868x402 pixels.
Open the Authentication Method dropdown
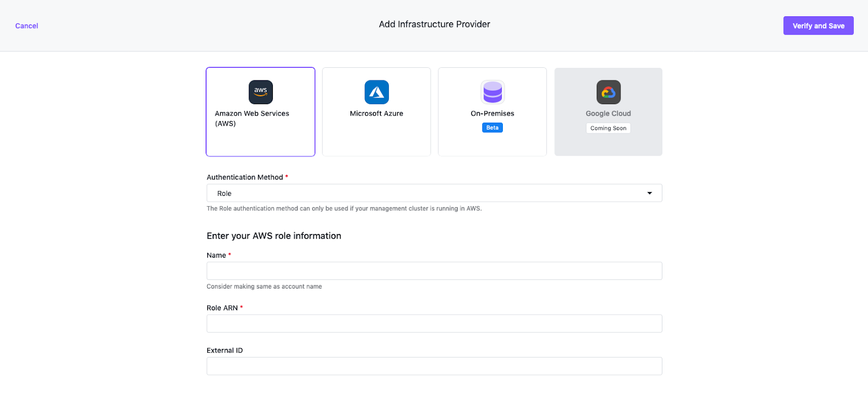pos(434,193)
